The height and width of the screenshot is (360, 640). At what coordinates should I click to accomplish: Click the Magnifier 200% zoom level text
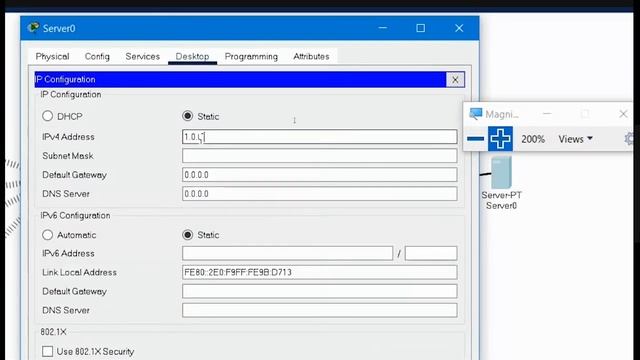pyautogui.click(x=533, y=139)
